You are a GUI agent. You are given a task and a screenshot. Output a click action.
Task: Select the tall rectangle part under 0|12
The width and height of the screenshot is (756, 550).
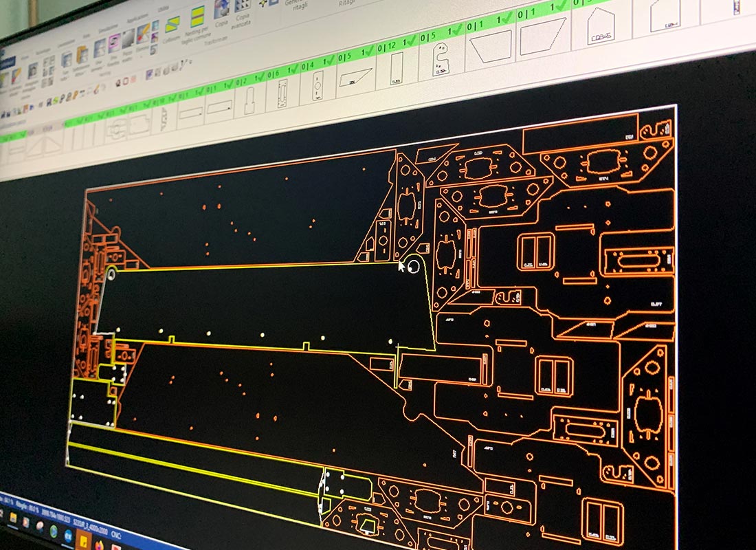[x=397, y=69]
